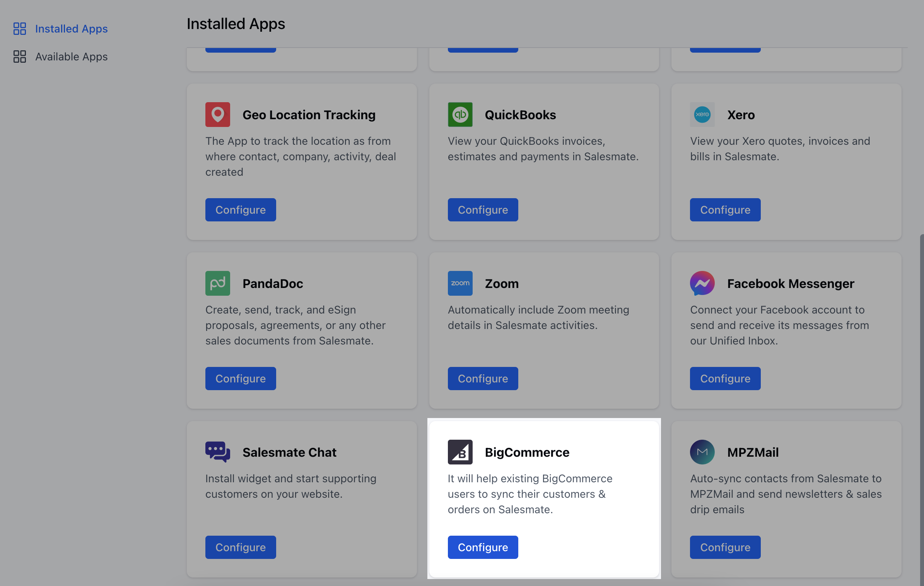The height and width of the screenshot is (586, 924).
Task: Click the MPZMail icon
Action: pyautogui.click(x=702, y=452)
